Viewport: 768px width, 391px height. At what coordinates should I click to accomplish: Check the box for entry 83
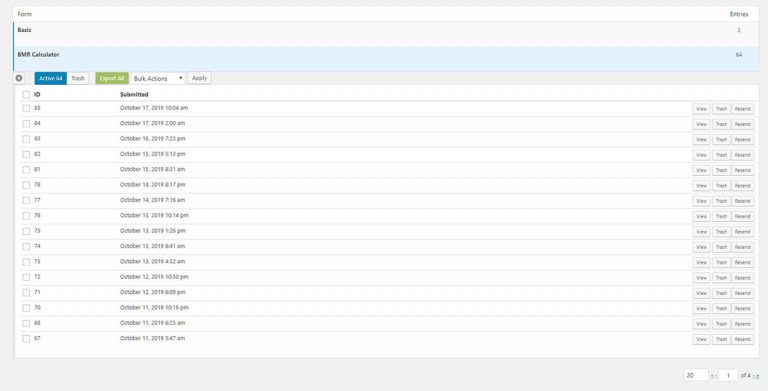(x=26, y=139)
